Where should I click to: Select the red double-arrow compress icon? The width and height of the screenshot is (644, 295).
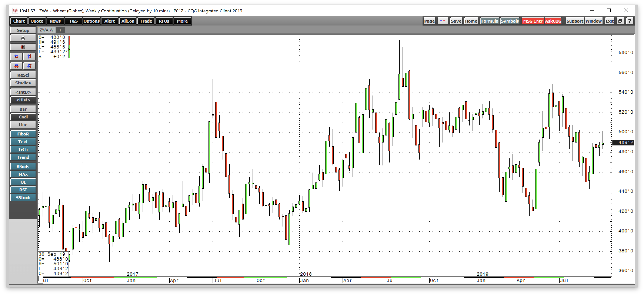click(16, 66)
